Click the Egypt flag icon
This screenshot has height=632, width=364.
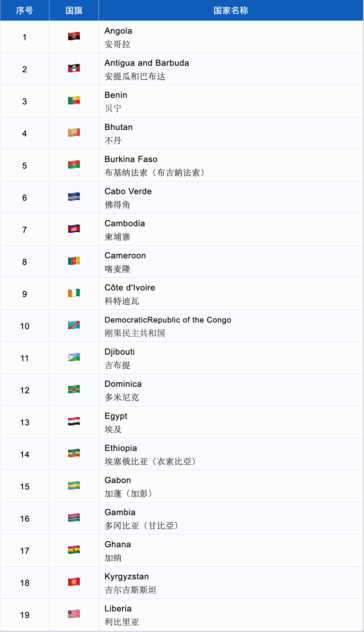tap(74, 422)
